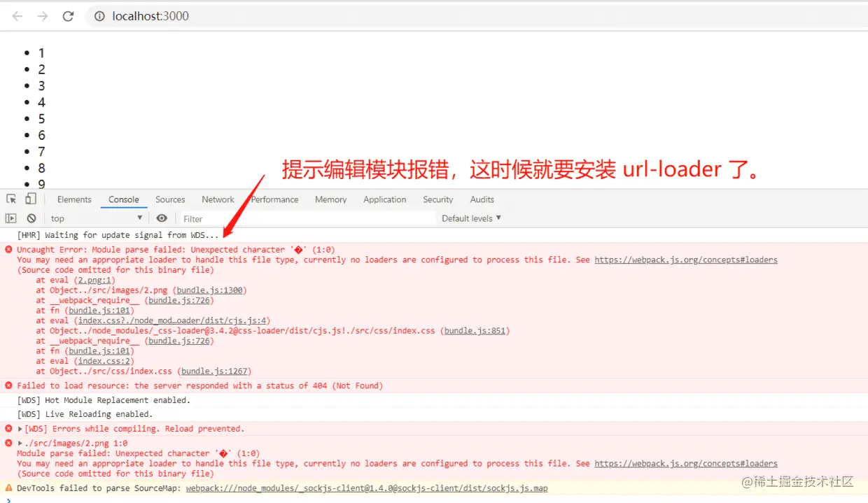Viewport: 868px width, 503px height.
Task: Open first webpack.js.org/concepts#loaders link
Action: pyautogui.click(x=686, y=260)
